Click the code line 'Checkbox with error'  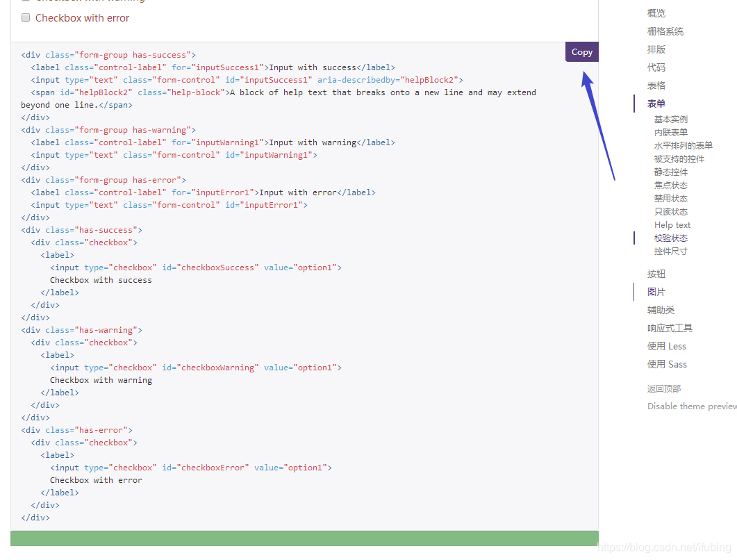96,480
